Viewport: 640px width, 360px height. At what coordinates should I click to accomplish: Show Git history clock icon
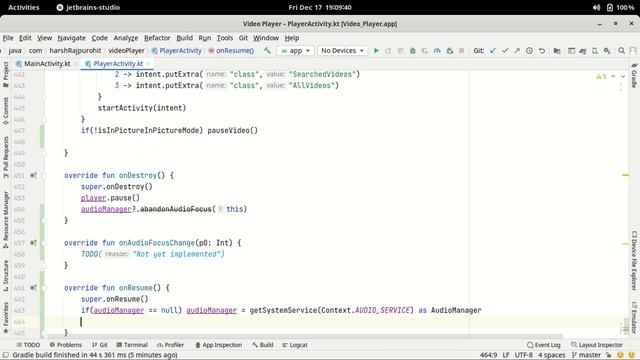tap(529, 51)
